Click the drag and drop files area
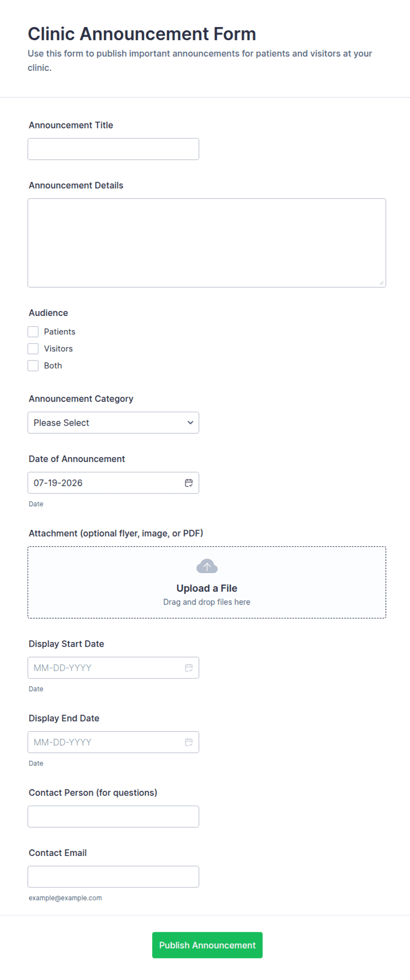 point(207,582)
